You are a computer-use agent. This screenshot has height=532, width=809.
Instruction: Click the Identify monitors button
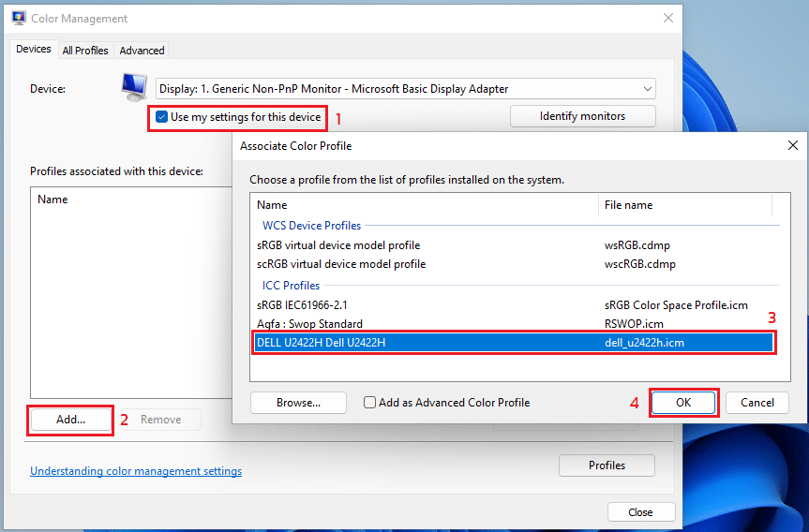tap(582, 116)
